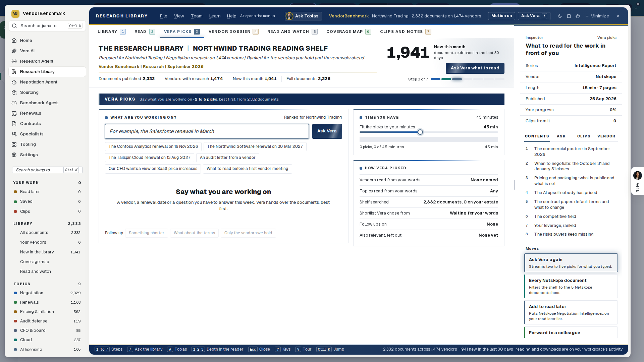The height and width of the screenshot is (362, 644).
Task: Click the time-you-have slider handle
Action: [x=420, y=132]
